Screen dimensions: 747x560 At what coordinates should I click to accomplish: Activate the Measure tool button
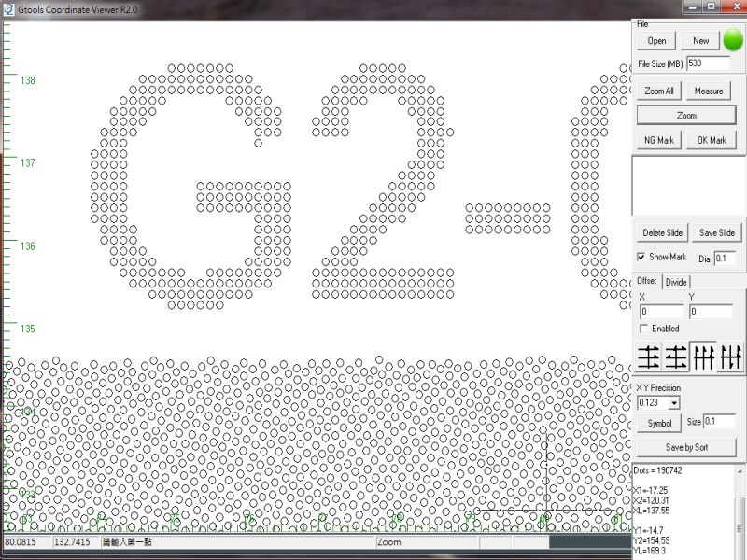pyautogui.click(x=709, y=91)
